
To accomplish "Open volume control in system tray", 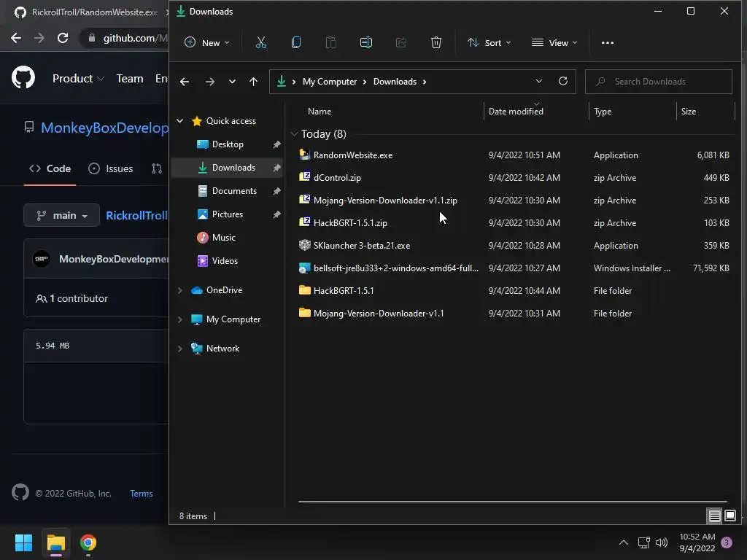I will 662,542.
